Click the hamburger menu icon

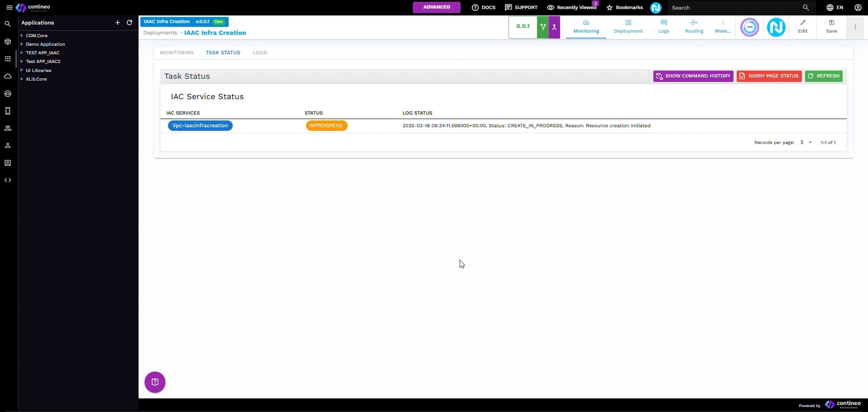pos(9,8)
